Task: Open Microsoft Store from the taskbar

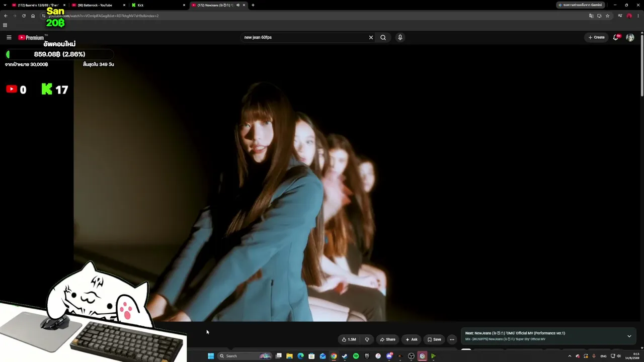Action: (x=311, y=356)
